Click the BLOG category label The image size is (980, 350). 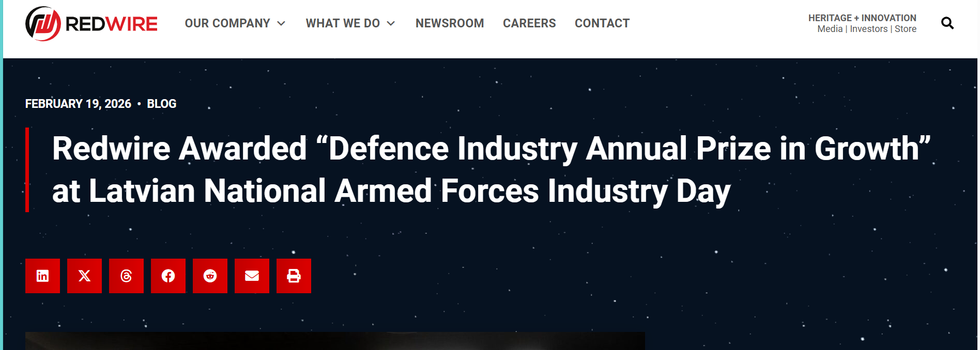point(162,104)
